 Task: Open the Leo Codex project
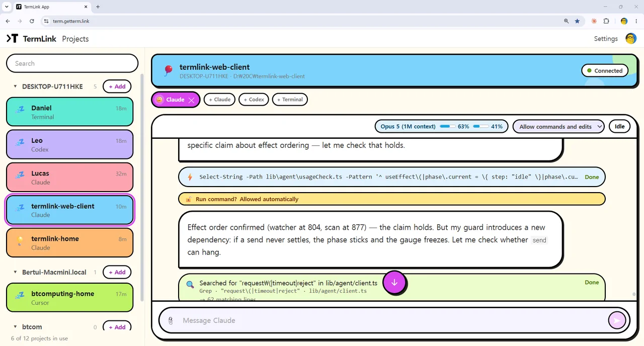(x=69, y=144)
